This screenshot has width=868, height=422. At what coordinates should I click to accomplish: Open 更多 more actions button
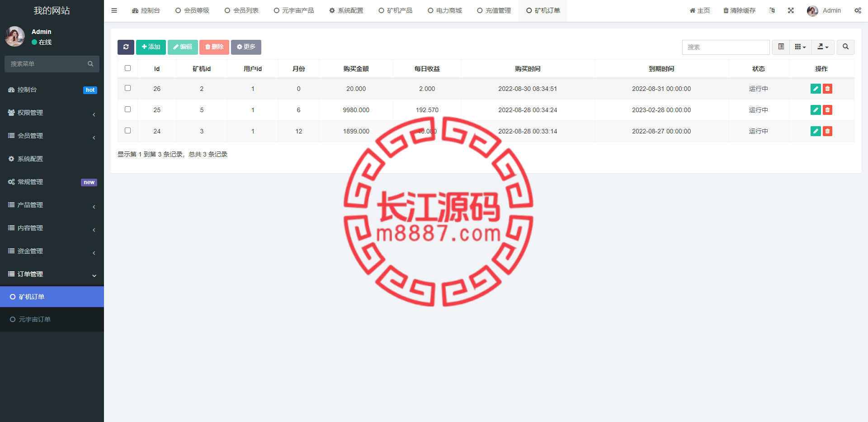pyautogui.click(x=246, y=47)
